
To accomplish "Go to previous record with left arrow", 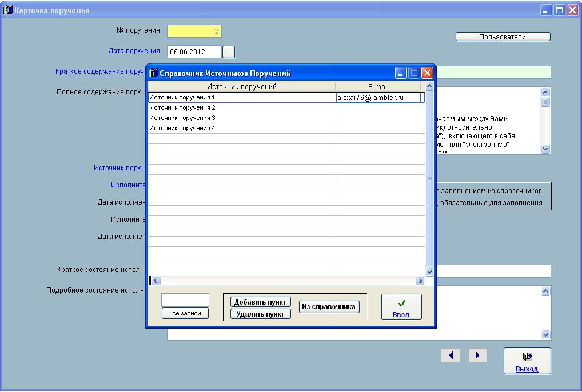I will click(x=451, y=355).
